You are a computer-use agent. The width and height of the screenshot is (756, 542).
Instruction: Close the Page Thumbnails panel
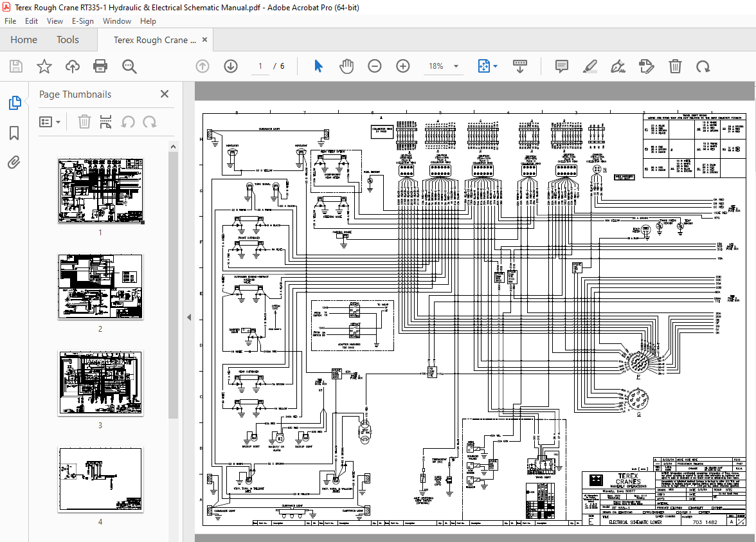point(165,94)
